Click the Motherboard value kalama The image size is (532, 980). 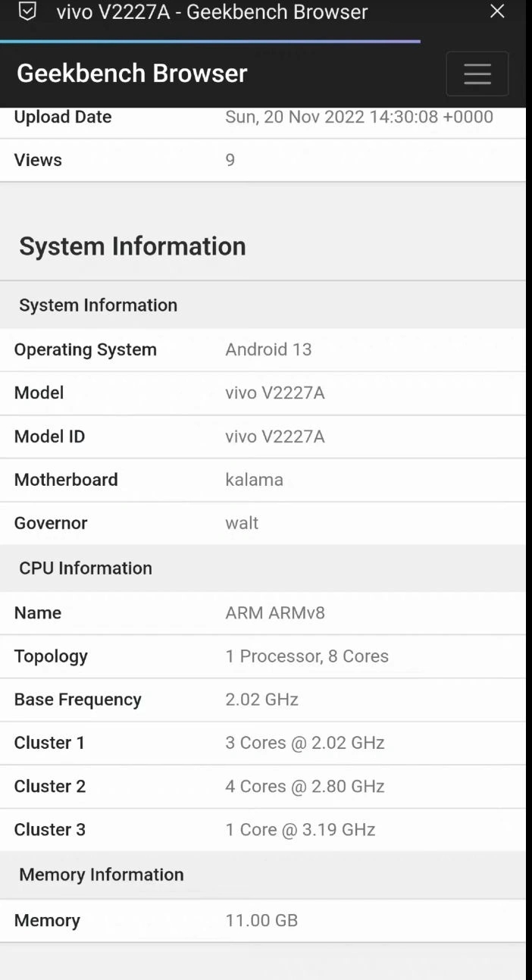coord(255,480)
